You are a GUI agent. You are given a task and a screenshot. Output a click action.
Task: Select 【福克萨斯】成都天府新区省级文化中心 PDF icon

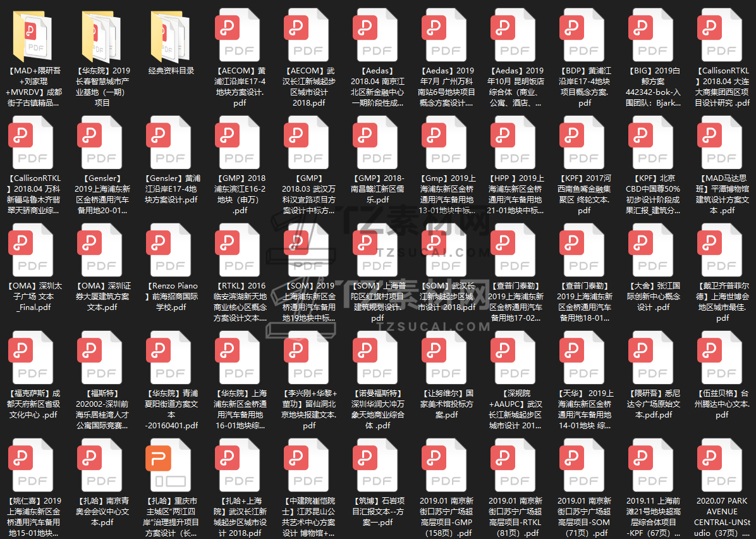pyautogui.click(x=30, y=358)
